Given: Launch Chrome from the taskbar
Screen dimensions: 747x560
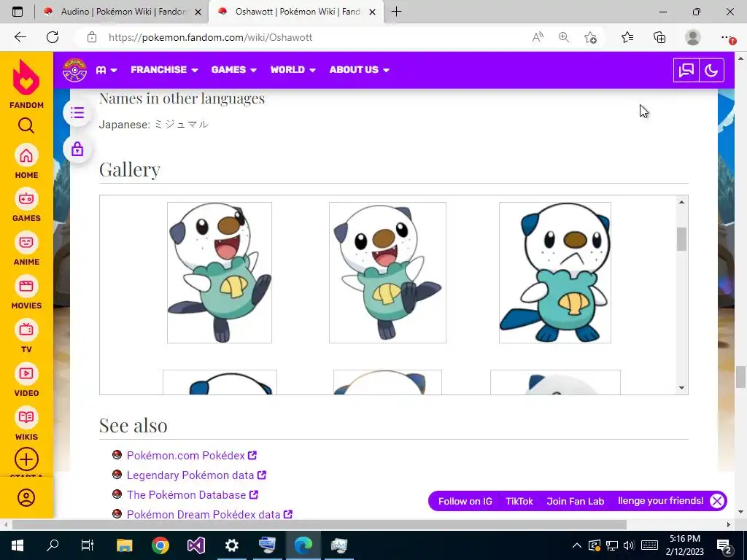Looking at the screenshot, I should [160, 545].
